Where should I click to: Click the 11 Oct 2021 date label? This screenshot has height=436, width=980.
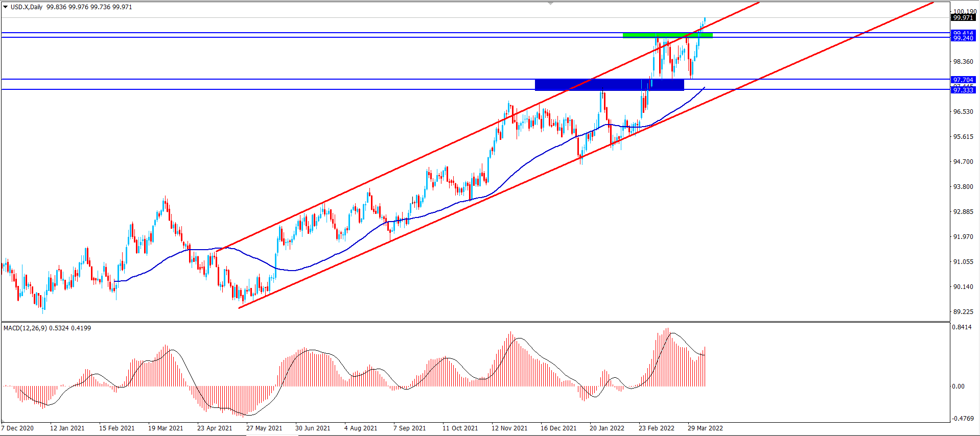point(460,428)
